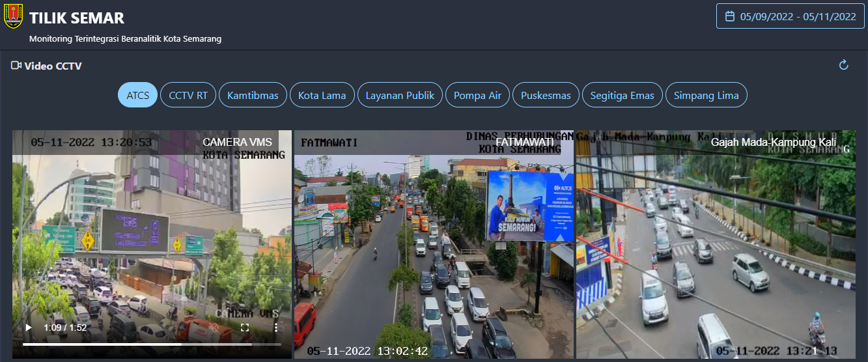Image resolution: width=868 pixels, height=362 pixels.
Task: Show Pompa Air cameras
Action: pyautogui.click(x=477, y=95)
